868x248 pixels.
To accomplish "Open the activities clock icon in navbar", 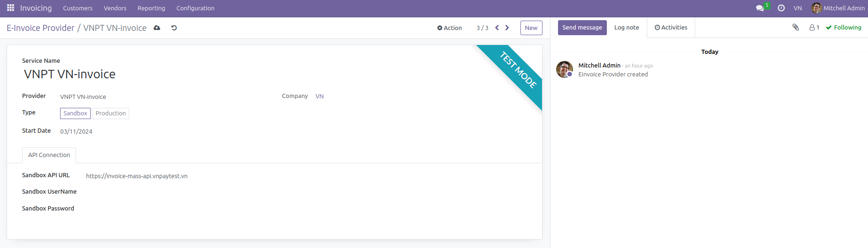I will 781,8.
